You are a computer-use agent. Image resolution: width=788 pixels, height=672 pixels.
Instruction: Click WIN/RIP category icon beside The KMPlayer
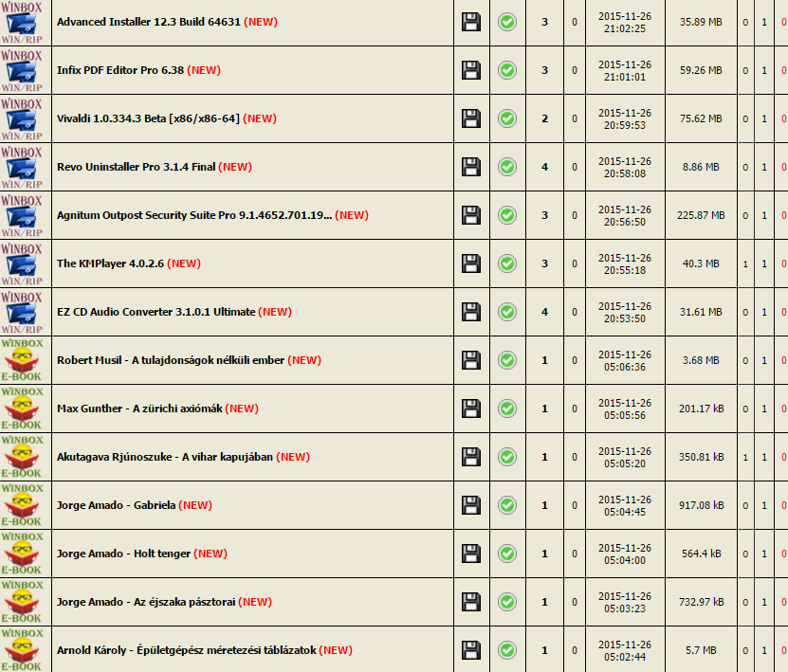22,263
